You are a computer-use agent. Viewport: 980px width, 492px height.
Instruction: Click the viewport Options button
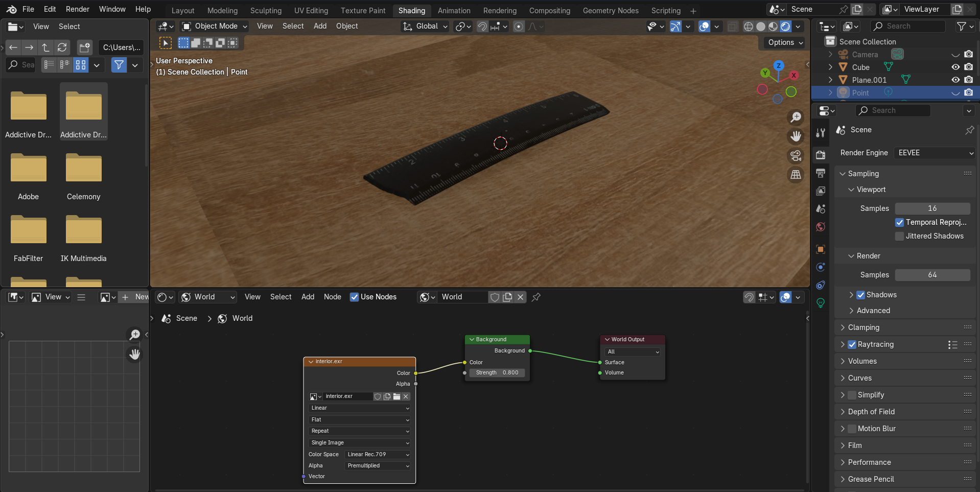pyautogui.click(x=785, y=42)
